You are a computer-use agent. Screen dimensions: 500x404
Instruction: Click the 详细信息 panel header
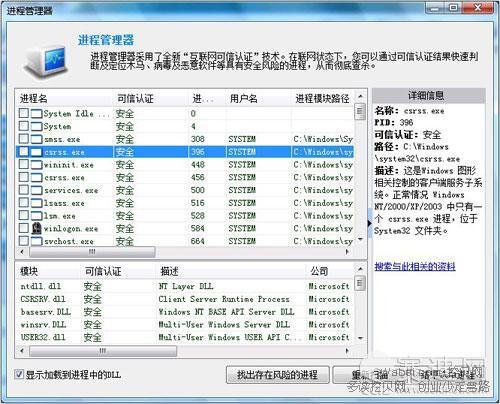pos(428,96)
